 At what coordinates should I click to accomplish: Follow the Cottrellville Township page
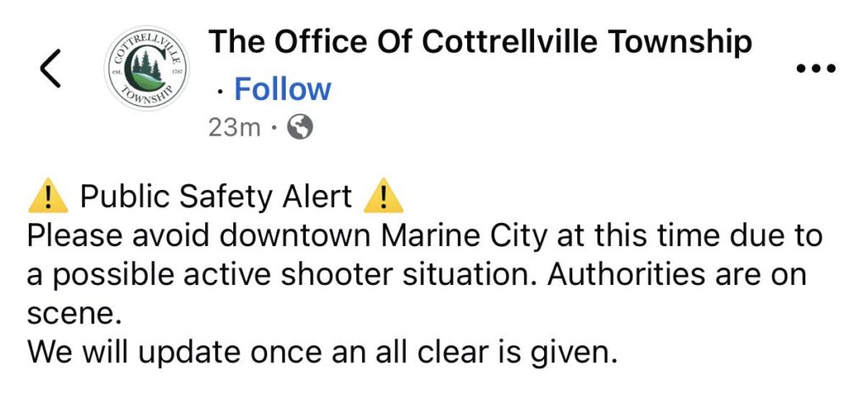[282, 88]
